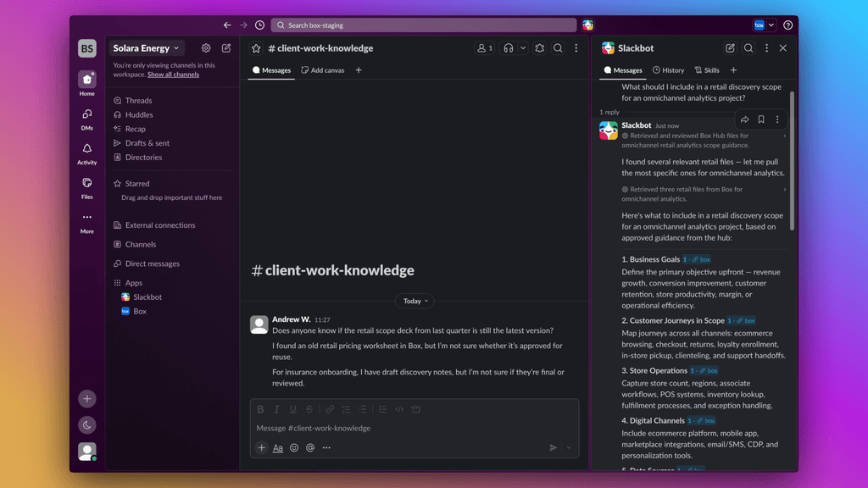The height and width of the screenshot is (488, 868).
Task: View channel members count
Action: coord(484,48)
